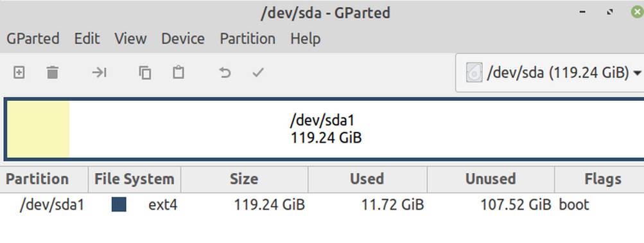Open the /dev/sda device dropdown
The image size is (644, 243).
550,73
